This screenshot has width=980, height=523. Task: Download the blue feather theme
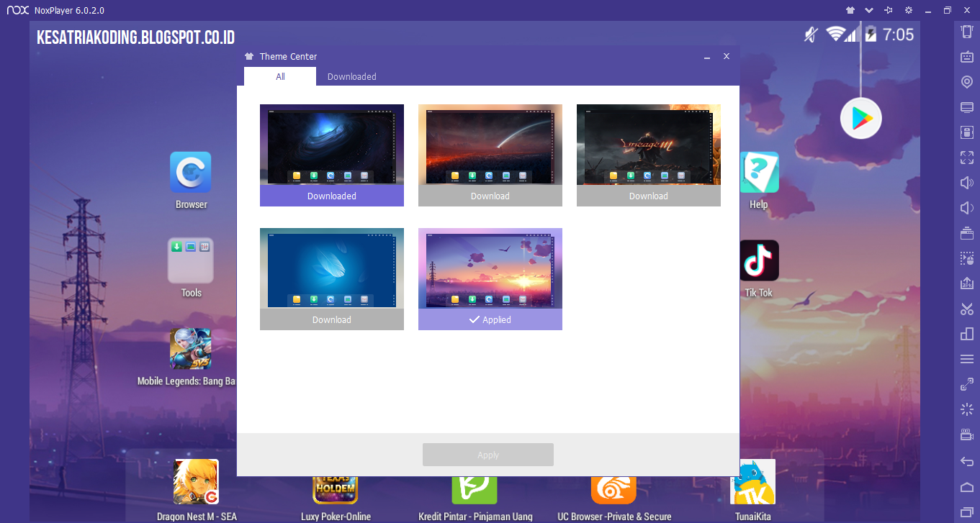coord(332,319)
